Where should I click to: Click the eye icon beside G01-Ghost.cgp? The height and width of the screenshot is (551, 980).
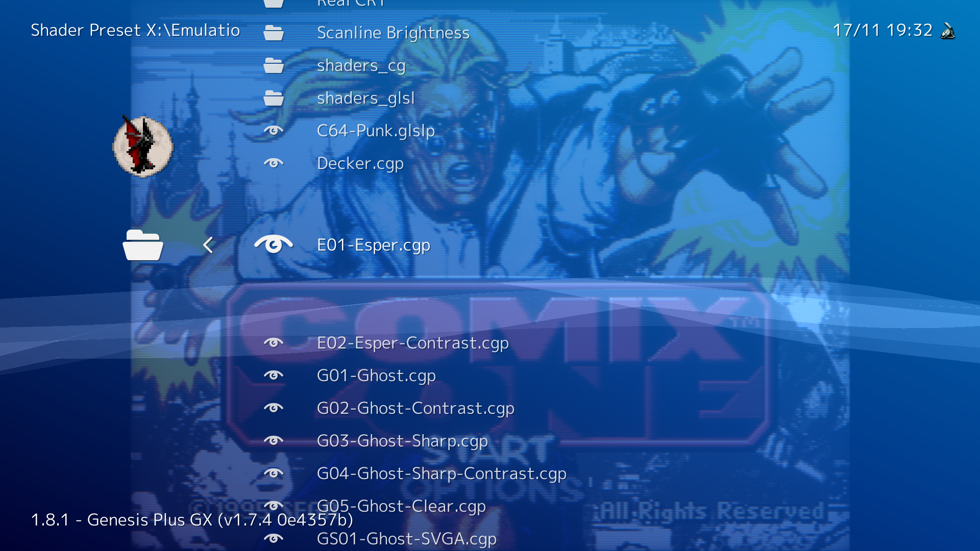tap(274, 375)
